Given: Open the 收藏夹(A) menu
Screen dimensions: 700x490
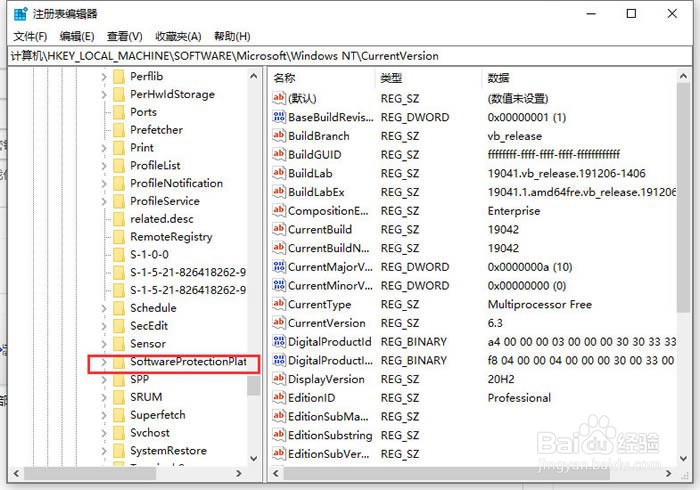Looking at the screenshot, I should click(178, 36).
